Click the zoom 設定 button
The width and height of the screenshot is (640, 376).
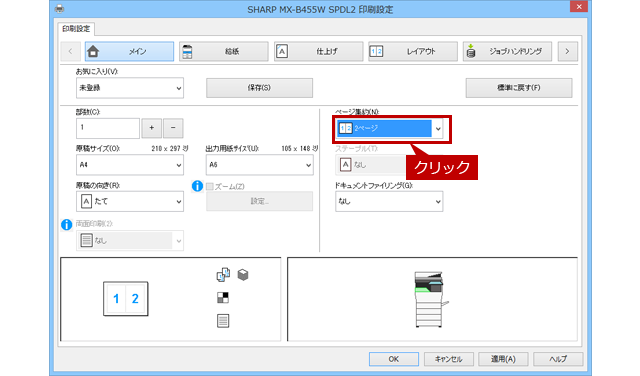[x=259, y=201]
